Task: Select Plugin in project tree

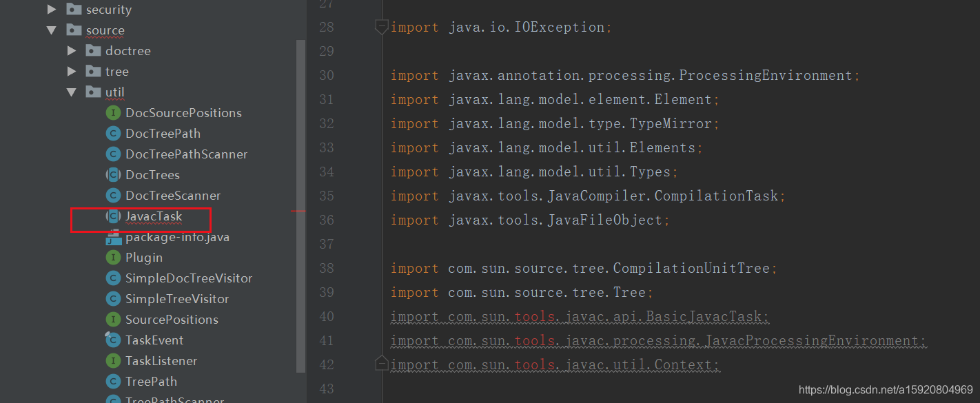Action: [144, 258]
